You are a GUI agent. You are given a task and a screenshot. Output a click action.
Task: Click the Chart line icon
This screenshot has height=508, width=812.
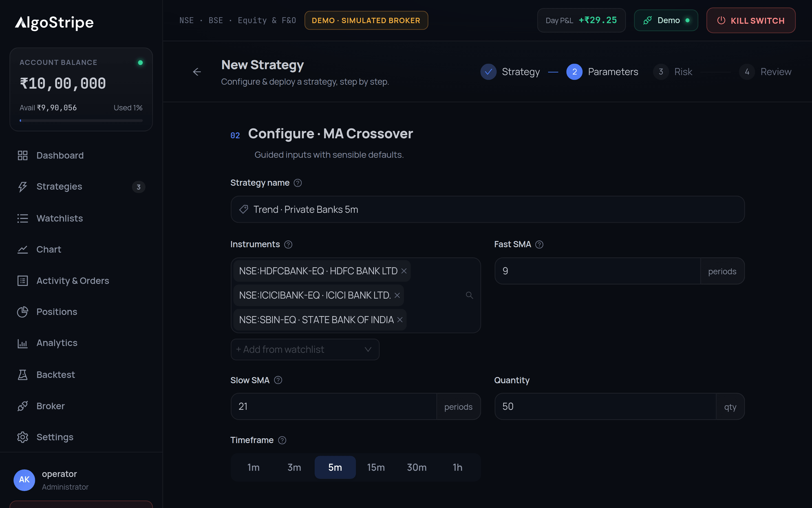23,249
